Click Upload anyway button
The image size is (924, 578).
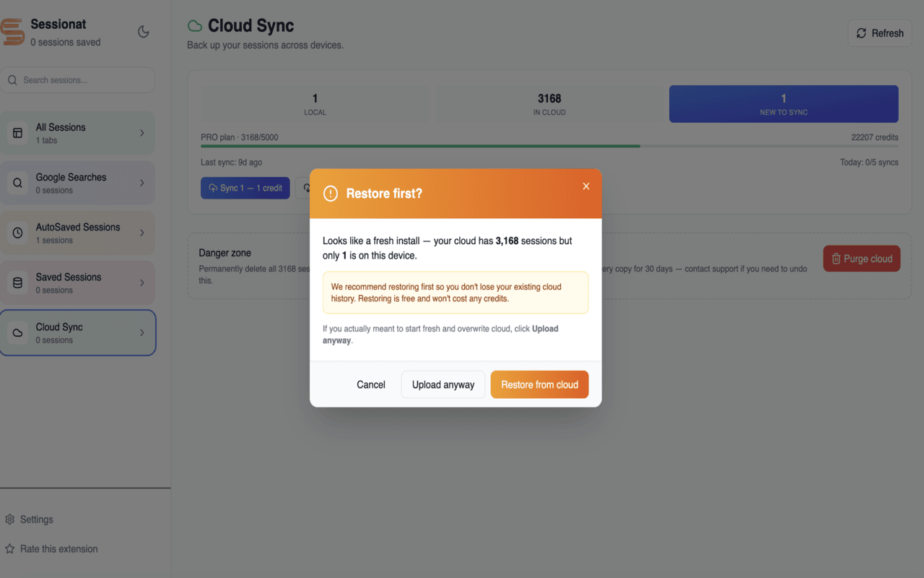point(443,384)
